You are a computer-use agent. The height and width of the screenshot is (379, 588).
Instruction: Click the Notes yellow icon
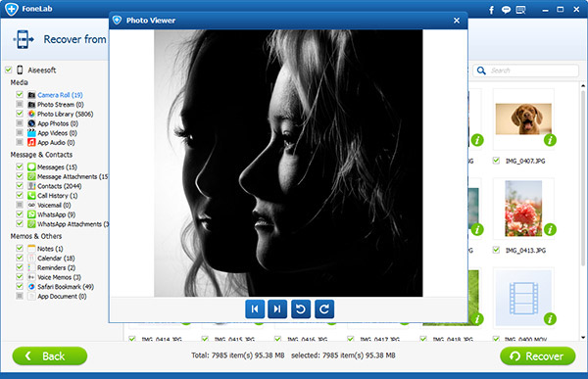32,248
